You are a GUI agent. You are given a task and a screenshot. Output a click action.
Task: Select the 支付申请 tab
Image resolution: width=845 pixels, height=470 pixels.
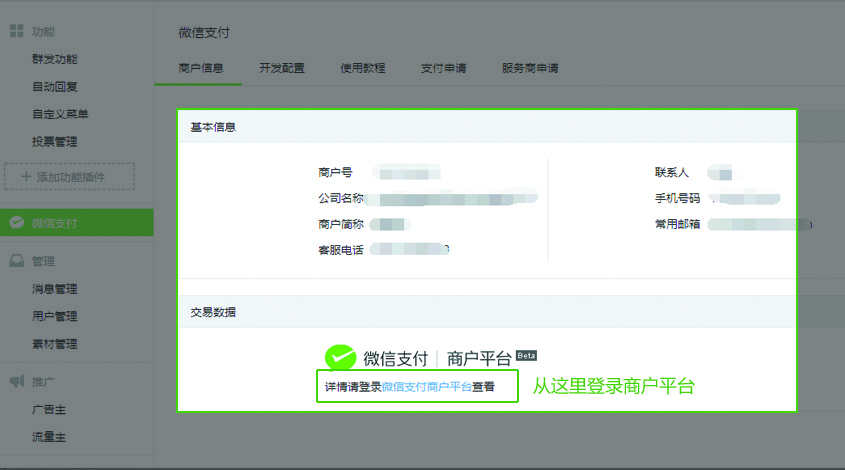tap(444, 69)
